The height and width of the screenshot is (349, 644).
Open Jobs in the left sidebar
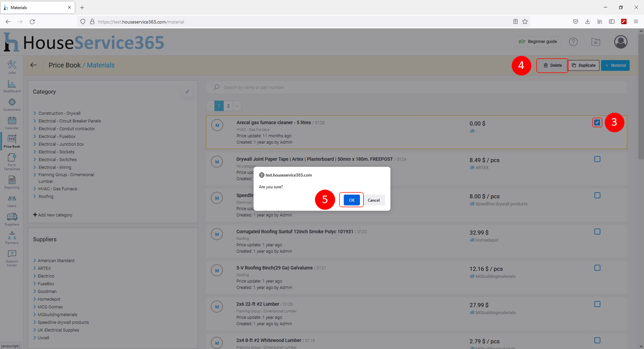click(x=12, y=67)
